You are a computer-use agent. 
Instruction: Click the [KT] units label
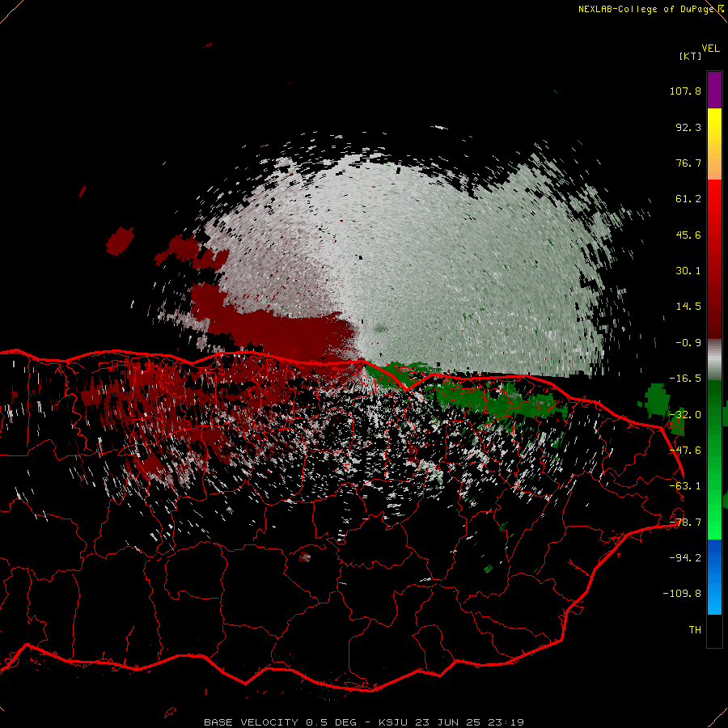pyautogui.click(x=690, y=56)
